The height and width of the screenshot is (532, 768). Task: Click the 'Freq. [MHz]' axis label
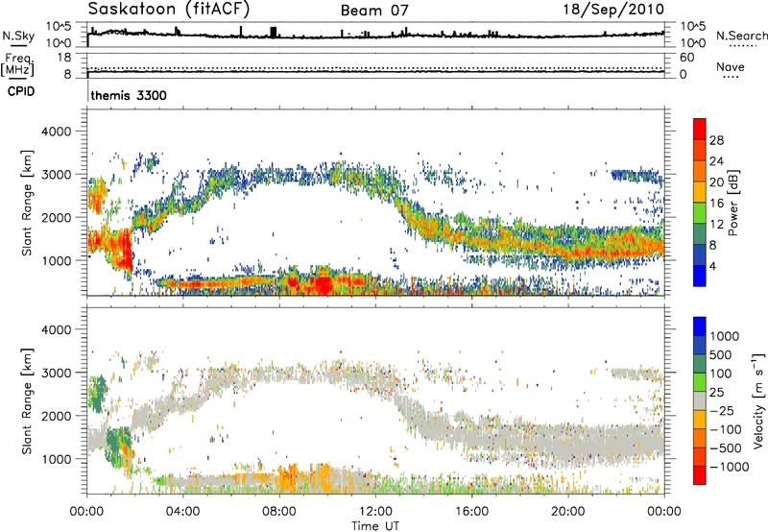click(18, 64)
